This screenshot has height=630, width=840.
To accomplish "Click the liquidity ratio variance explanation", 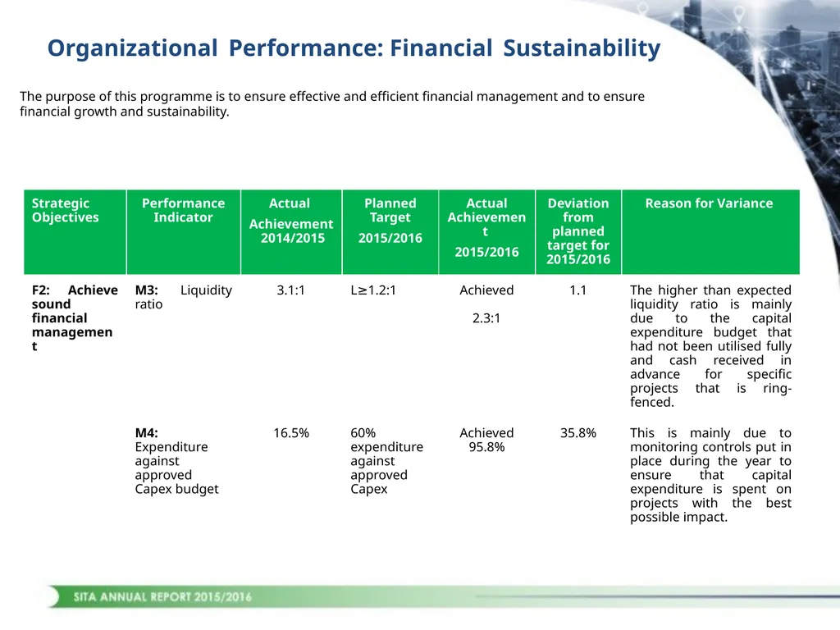I will point(710,346).
